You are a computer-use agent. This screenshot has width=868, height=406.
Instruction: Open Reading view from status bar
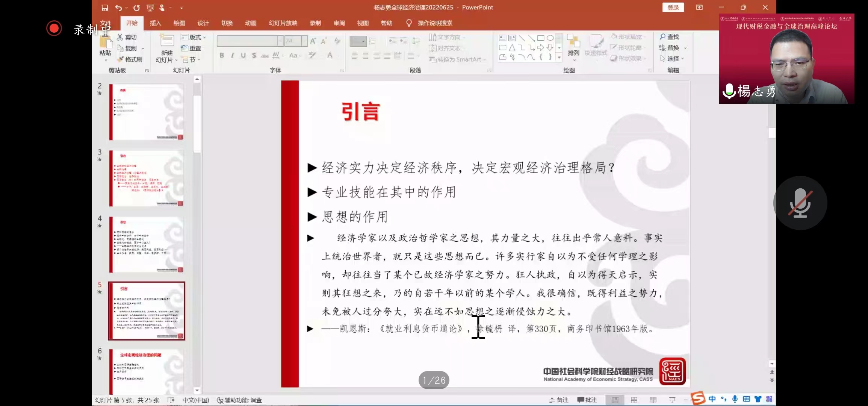coord(653,400)
